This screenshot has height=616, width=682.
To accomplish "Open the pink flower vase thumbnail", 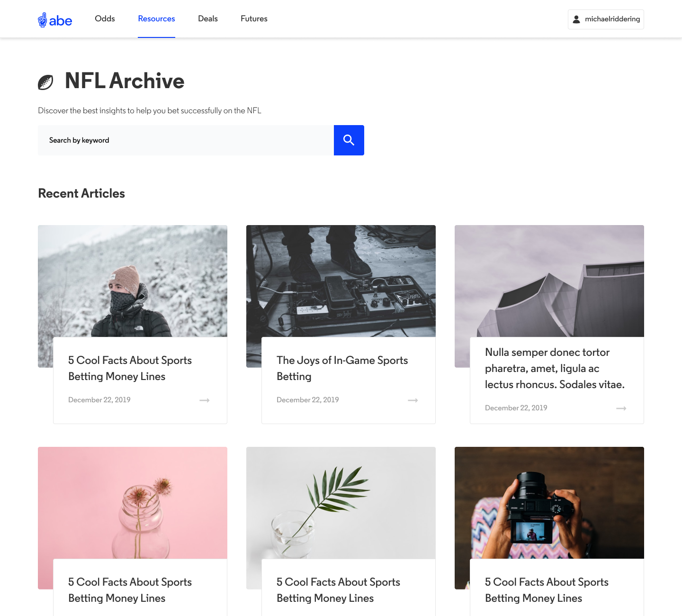I will pos(133,503).
